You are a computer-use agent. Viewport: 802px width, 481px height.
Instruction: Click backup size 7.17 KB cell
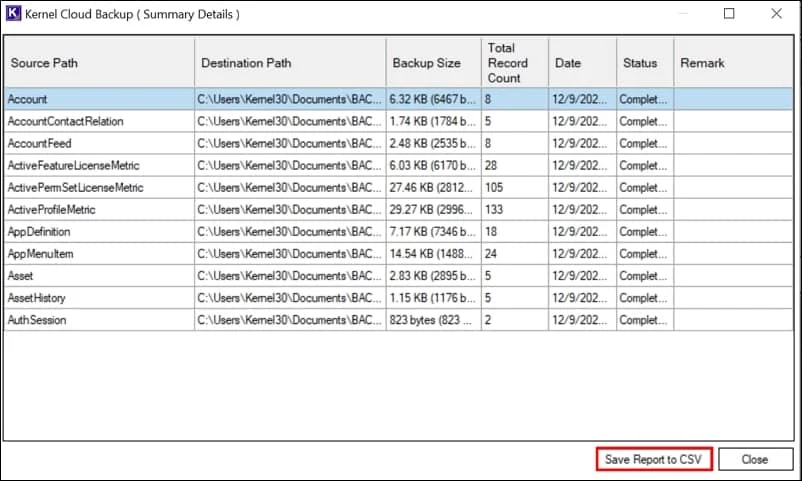coord(434,231)
